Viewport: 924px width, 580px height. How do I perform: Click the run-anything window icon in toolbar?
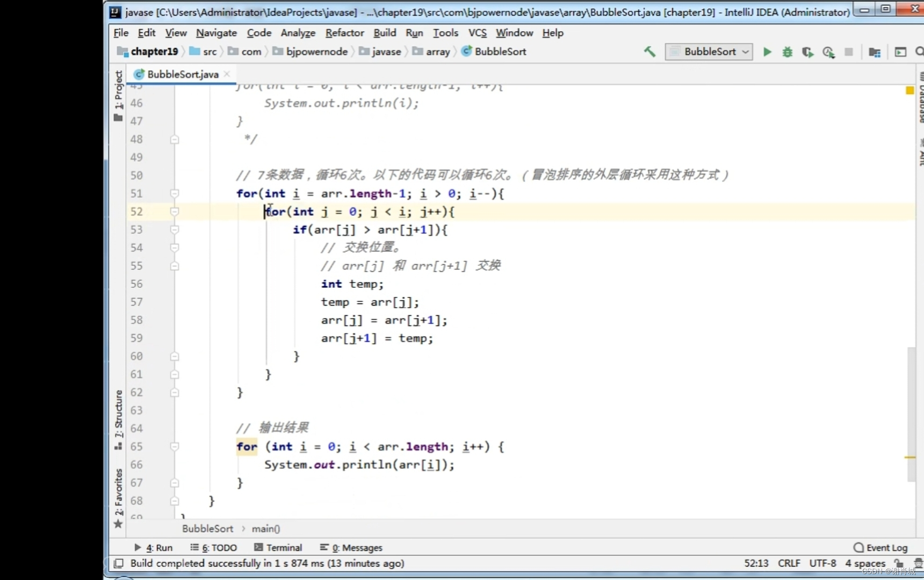(x=900, y=52)
